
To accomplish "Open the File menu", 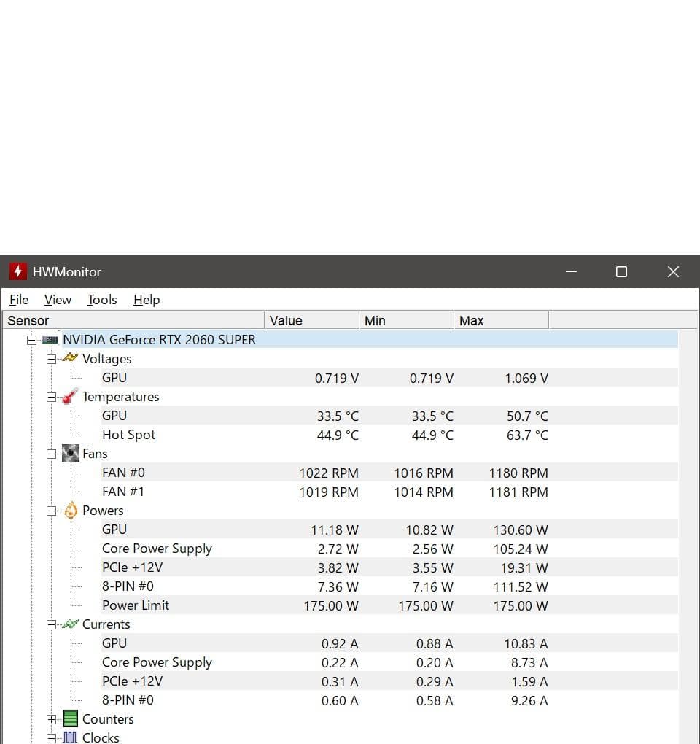I will pos(19,300).
